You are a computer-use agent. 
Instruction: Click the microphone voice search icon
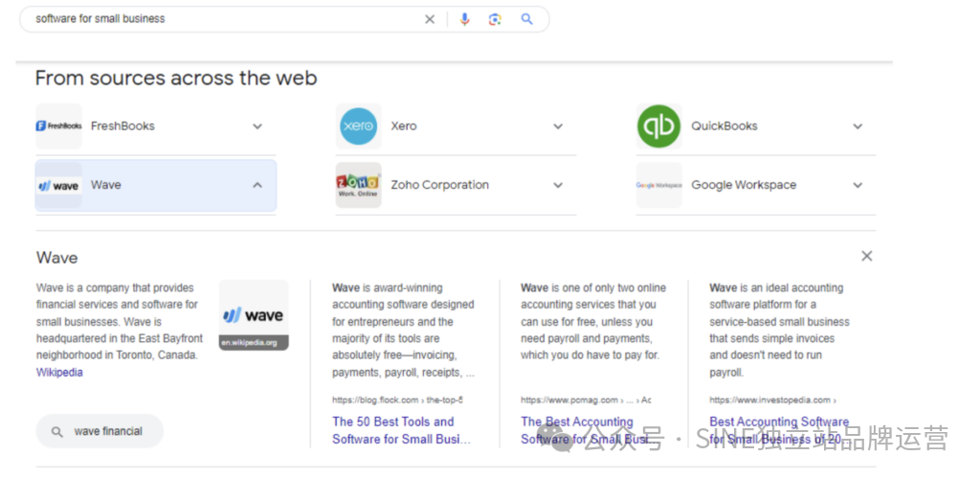[x=464, y=19]
